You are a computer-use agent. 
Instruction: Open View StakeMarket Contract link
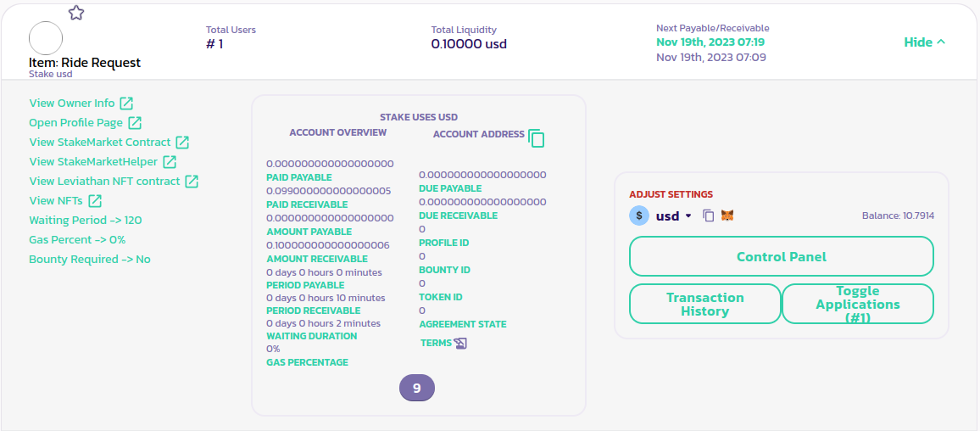[x=100, y=143]
